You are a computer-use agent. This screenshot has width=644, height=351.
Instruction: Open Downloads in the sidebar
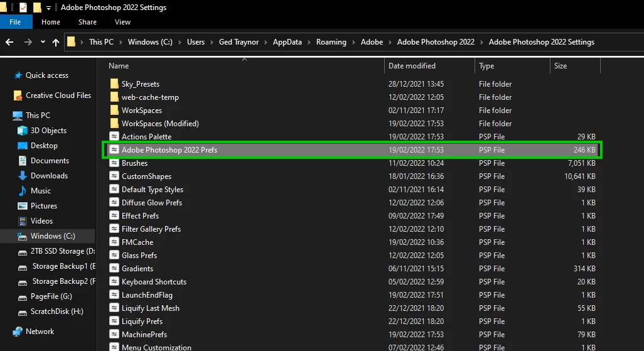pyautogui.click(x=43, y=176)
